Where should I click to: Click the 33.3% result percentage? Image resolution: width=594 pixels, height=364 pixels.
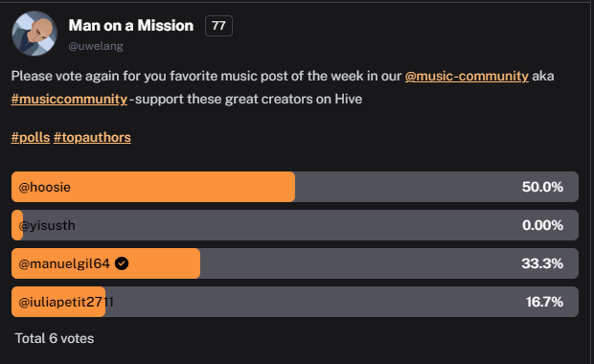(542, 263)
